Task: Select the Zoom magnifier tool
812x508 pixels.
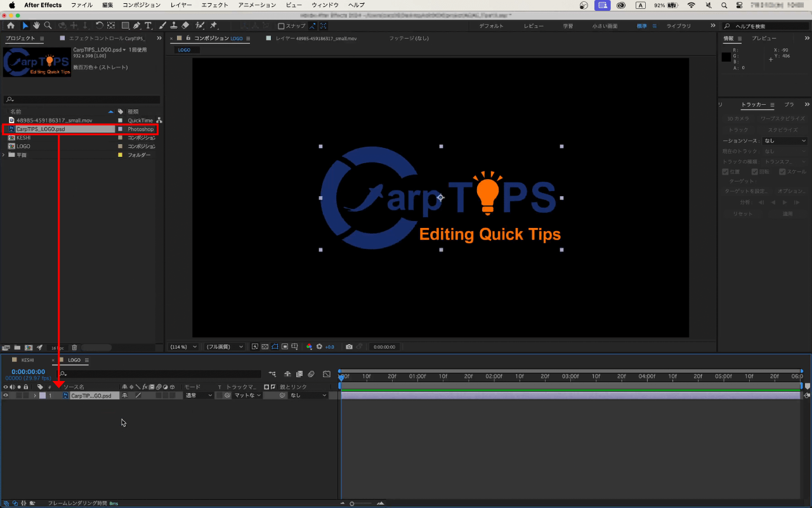Action: point(48,26)
